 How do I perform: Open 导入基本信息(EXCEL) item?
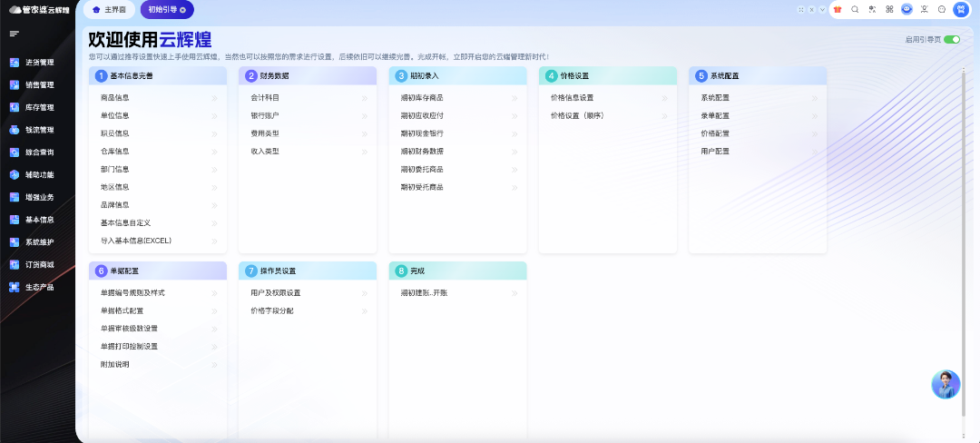point(136,241)
